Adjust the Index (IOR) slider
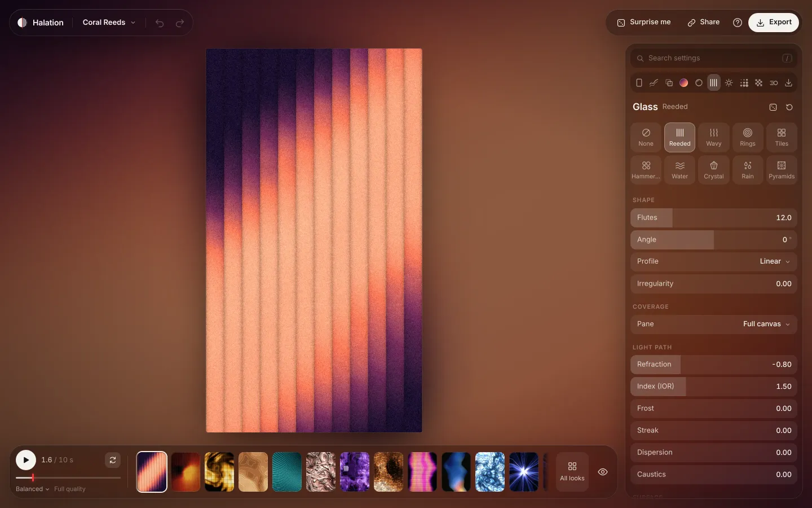 [x=714, y=387]
